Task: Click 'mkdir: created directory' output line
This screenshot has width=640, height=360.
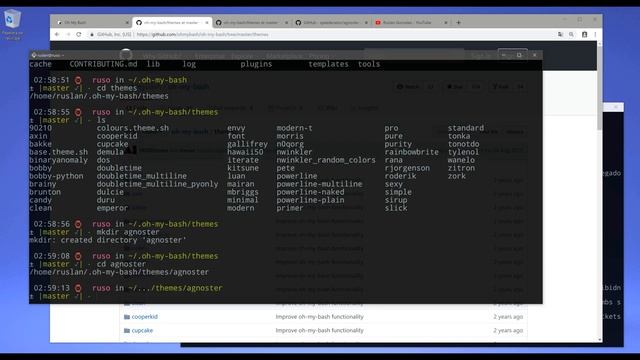Action: point(108,240)
